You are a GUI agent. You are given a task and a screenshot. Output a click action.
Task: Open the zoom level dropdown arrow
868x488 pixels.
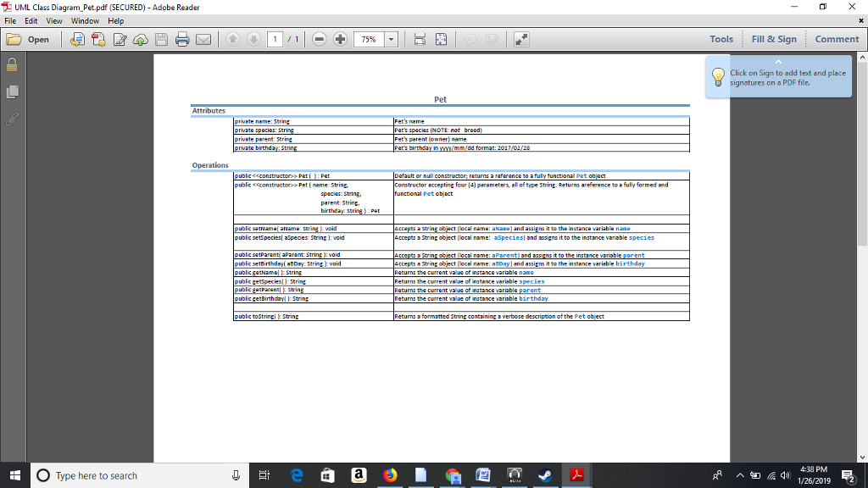tap(391, 39)
